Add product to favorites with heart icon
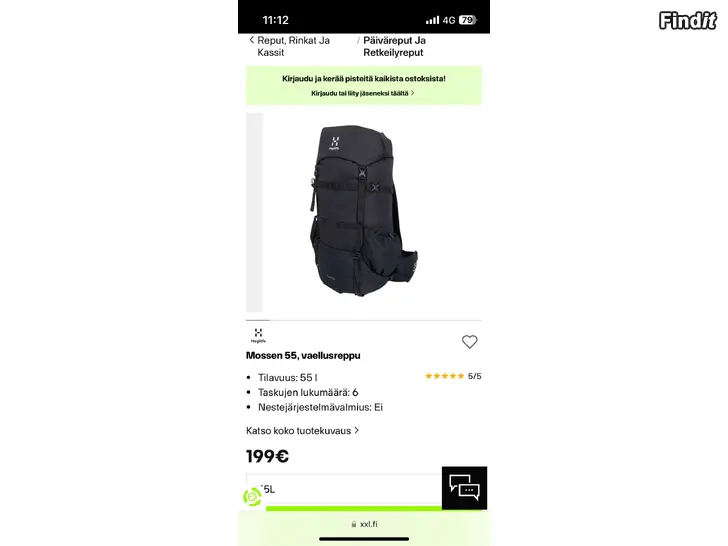Viewport: 728px width, 546px height. click(469, 342)
